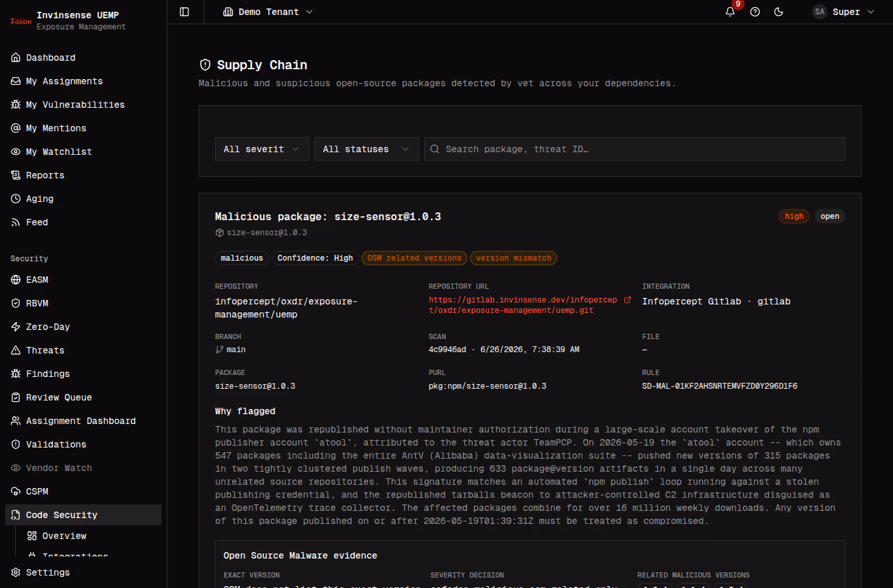Click the high severity badge
This screenshot has height=588, width=893.
tap(794, 216)
